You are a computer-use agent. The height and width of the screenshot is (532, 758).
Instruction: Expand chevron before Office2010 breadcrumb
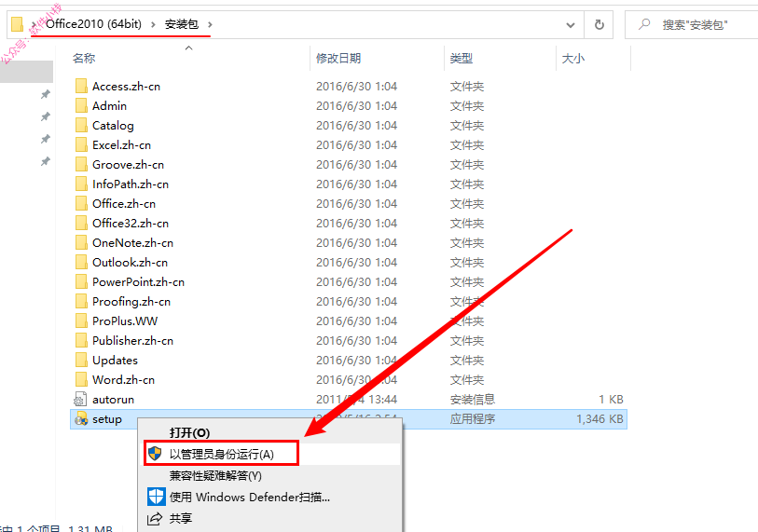tap(34, 24)
